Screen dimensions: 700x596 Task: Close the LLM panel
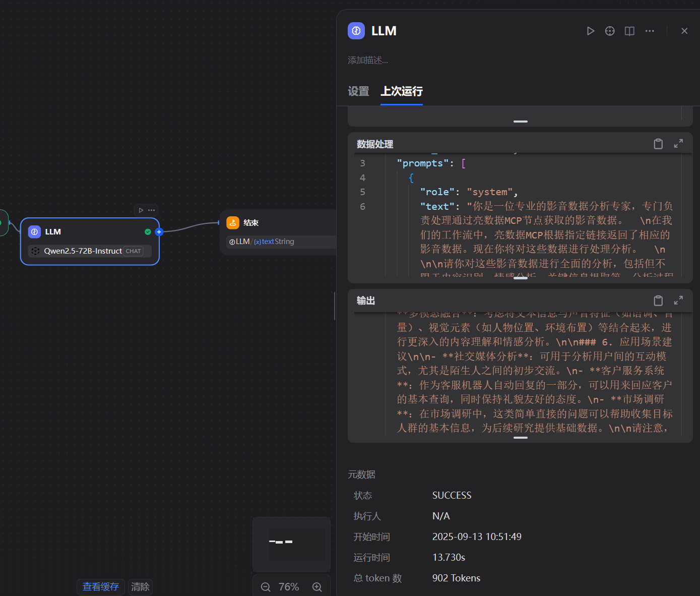(x=684, y=31)
